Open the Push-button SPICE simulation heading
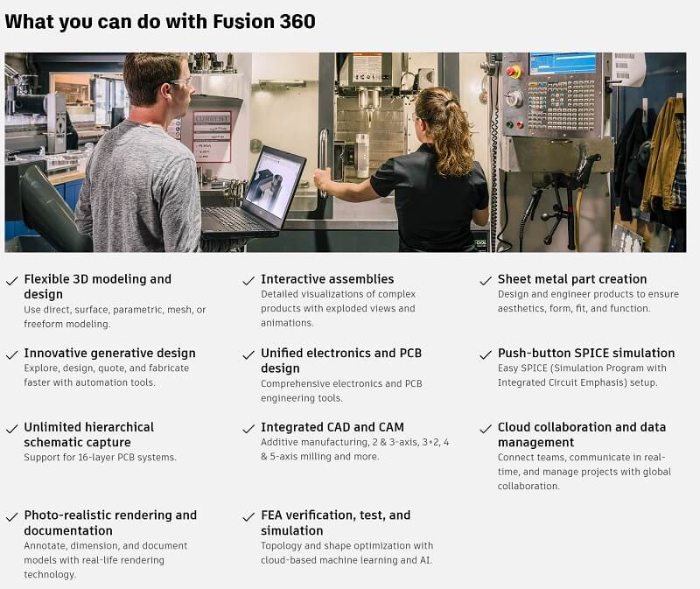Viewport: 700px width, 589px height. point(585,354)
